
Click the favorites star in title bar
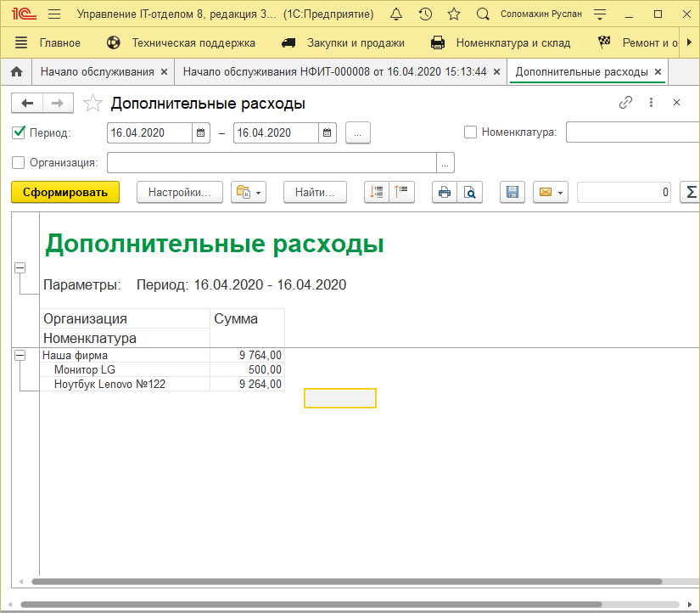[454, 14]
